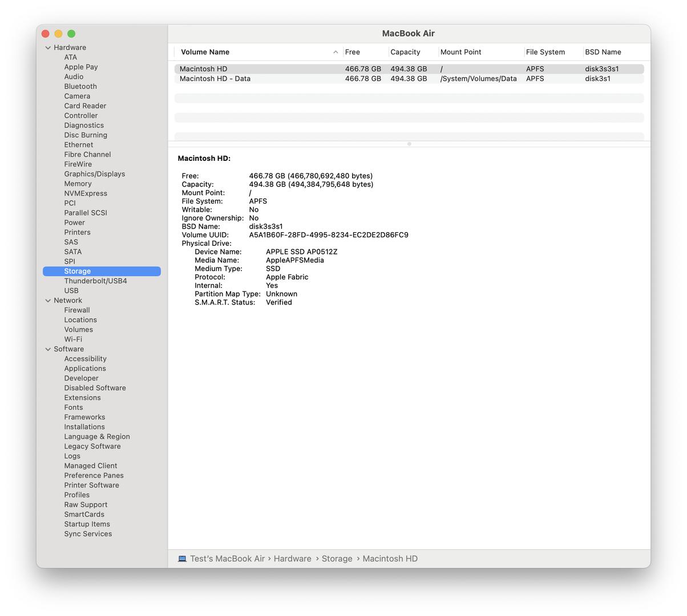Image resolution: width=687 pixels, height=616 pixels.
Task: Select Startup Items in the sidebar
Action: point(87,524)
